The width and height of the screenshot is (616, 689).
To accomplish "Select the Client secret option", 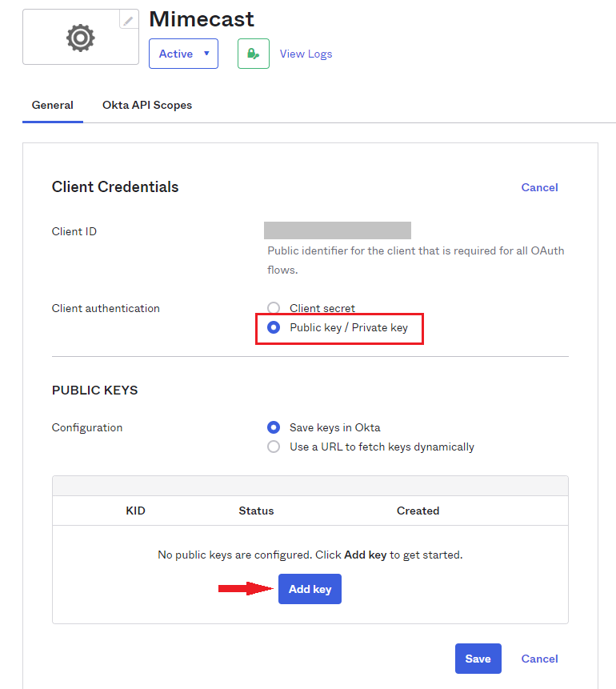I will pos(274,308).
